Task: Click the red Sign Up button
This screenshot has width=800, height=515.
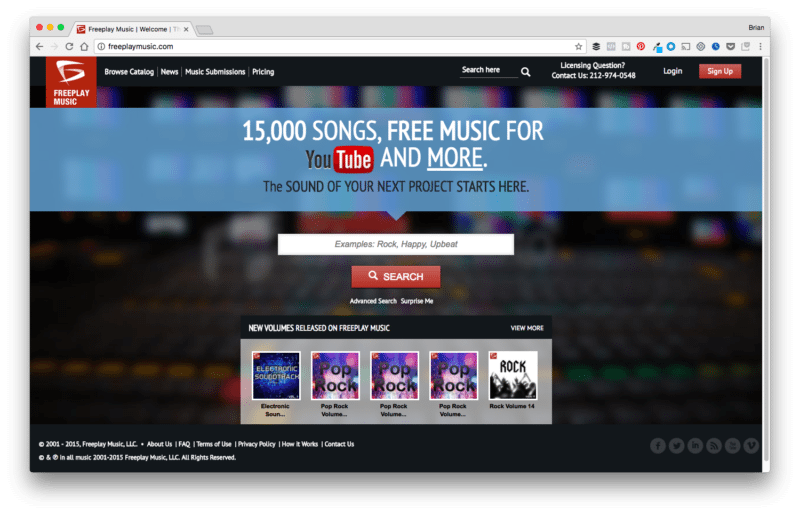Action: click(x=720, y=71)
